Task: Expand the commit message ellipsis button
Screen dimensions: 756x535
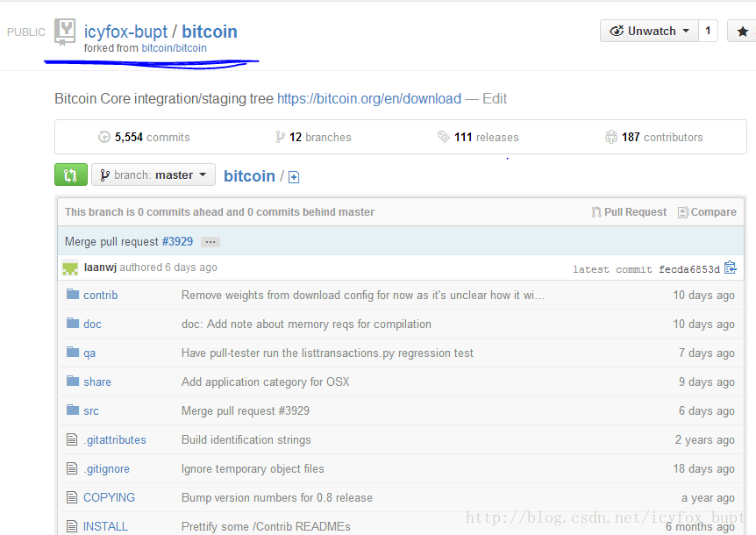Action: 210,242
